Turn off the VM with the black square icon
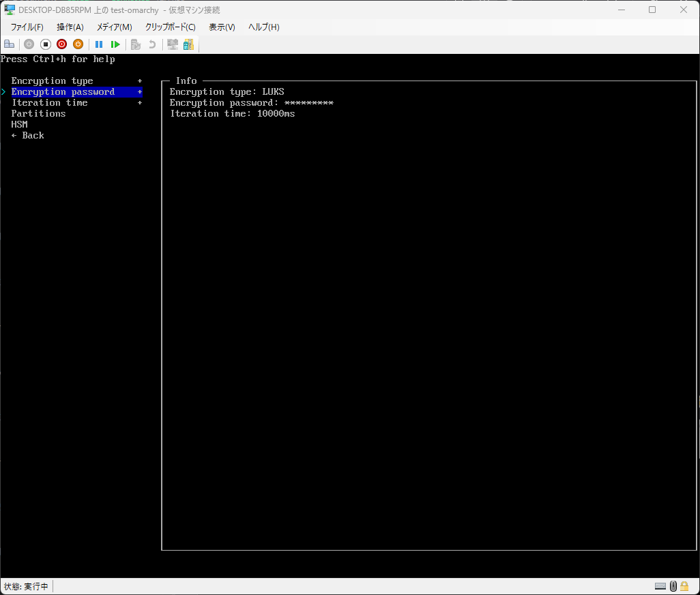Image resolution: width=700 pixels, height=595 pixels. coord(46,44)
